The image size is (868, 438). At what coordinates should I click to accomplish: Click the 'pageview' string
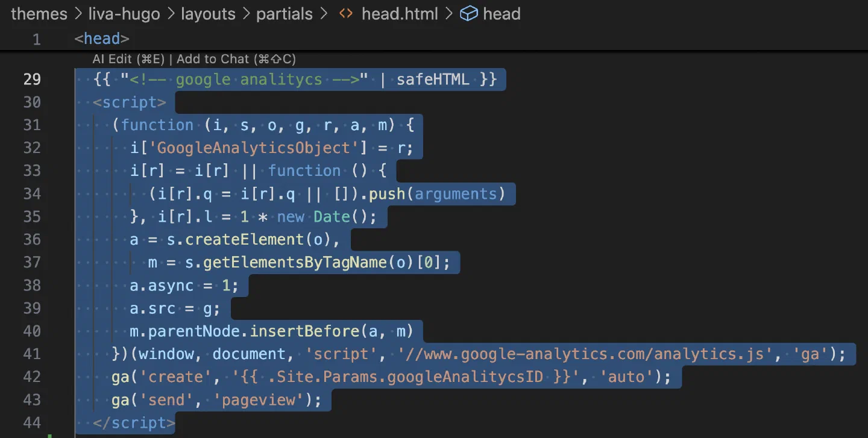[x=258, y=399]
